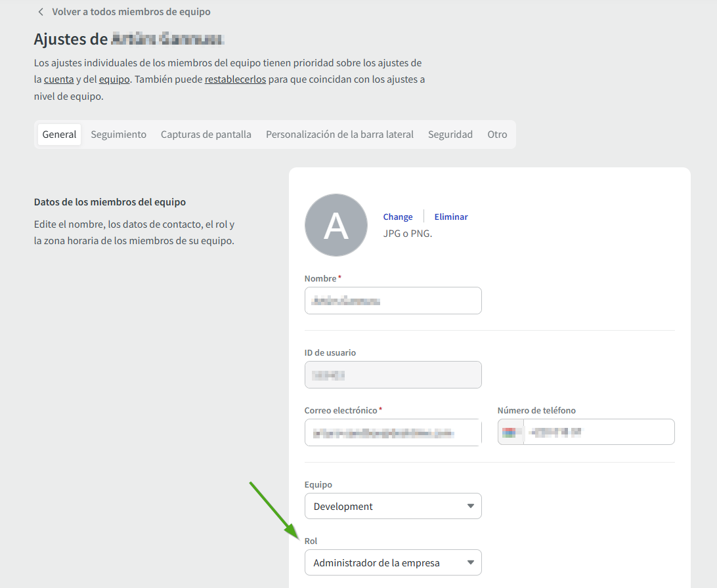Open the Rol dropdown menu
The image size is (717, 588).
(393, 562)
